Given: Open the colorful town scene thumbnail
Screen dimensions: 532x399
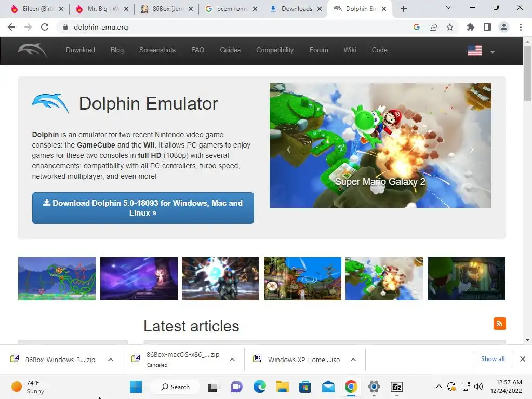Looking at the screenshot, I should coord(303,278).
